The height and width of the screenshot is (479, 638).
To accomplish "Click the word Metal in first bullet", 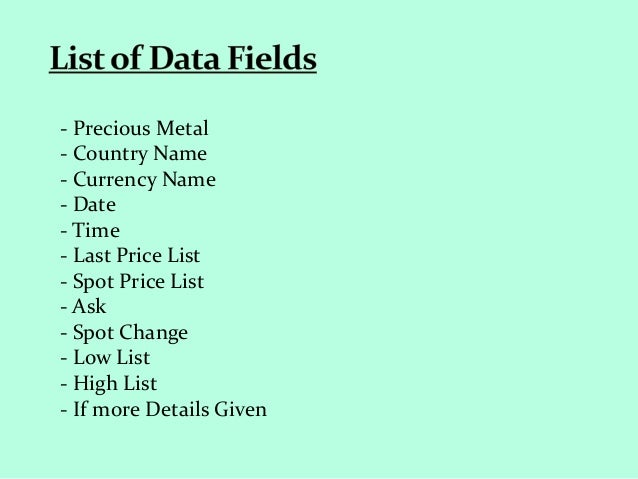I will click(182, 128).
